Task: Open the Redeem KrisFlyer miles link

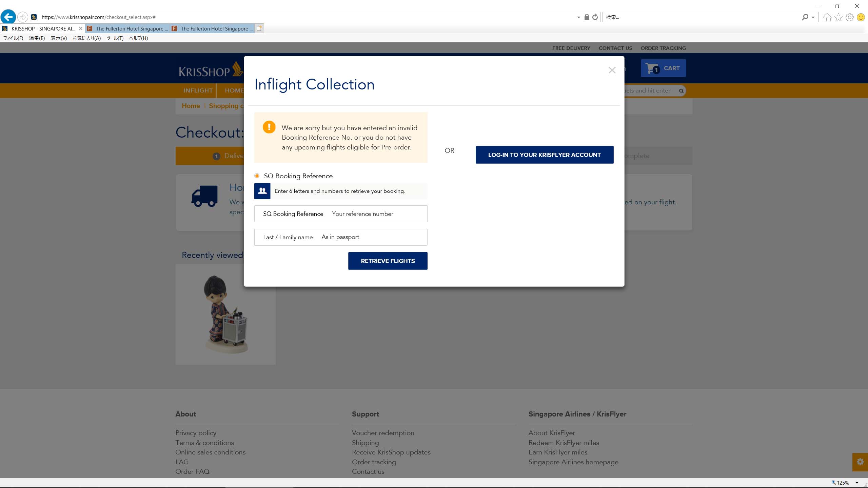Action: pyautogui.click(x=564, y=443)
